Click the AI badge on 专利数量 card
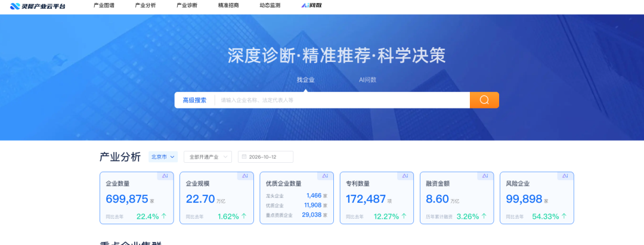The image size is (644, 245). pos(405,176)
